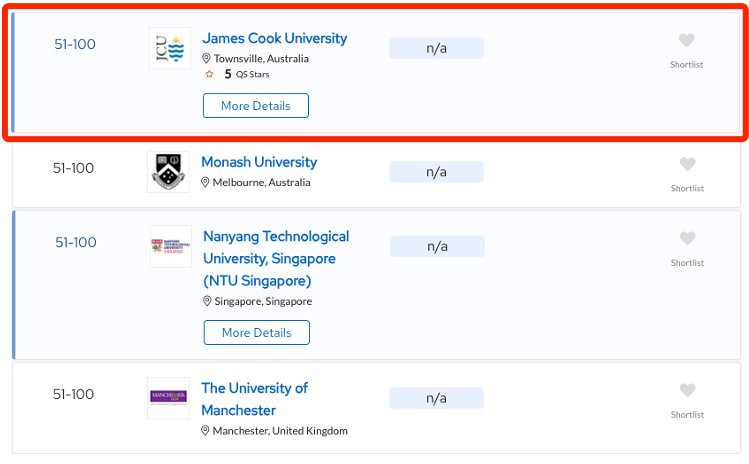Click the map pin beside Manchester, United Kingdom
This screenshot has height=464, width=749.
click(x=205, y=431)
